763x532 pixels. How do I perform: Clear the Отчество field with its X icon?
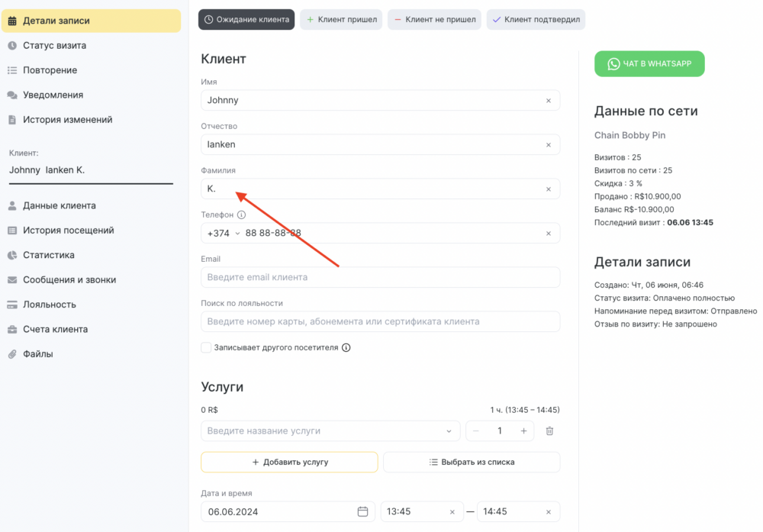549,145
